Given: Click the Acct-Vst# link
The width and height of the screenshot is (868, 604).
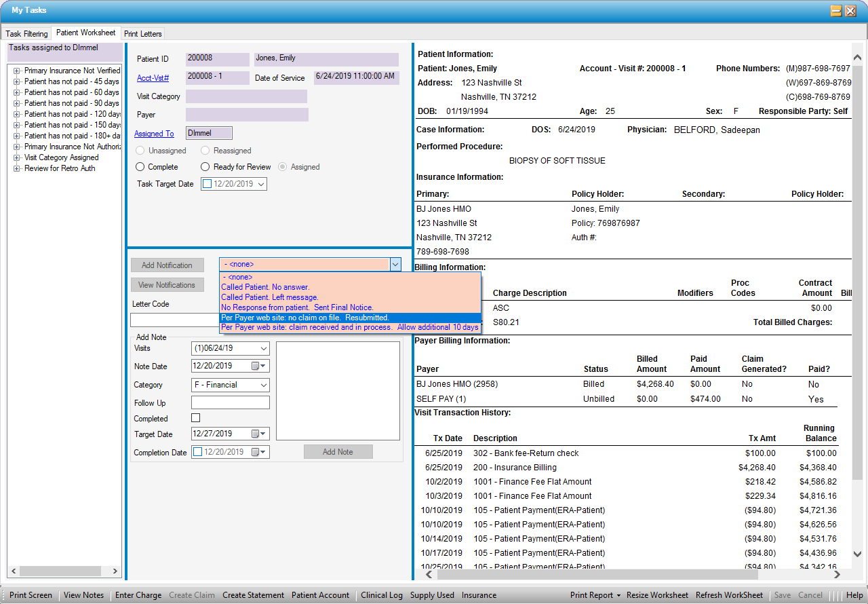Looking at the screenshot, I should pyautogui.click(x=153, y=78).
